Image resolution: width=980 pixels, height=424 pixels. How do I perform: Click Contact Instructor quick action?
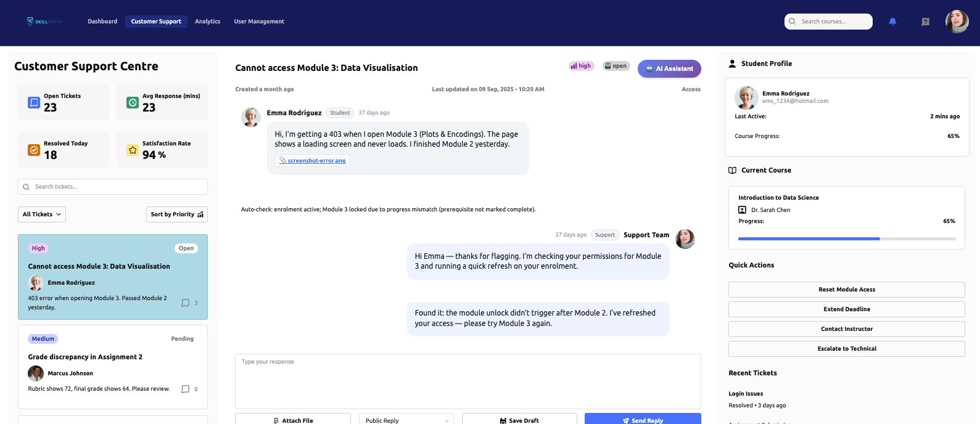847,329
